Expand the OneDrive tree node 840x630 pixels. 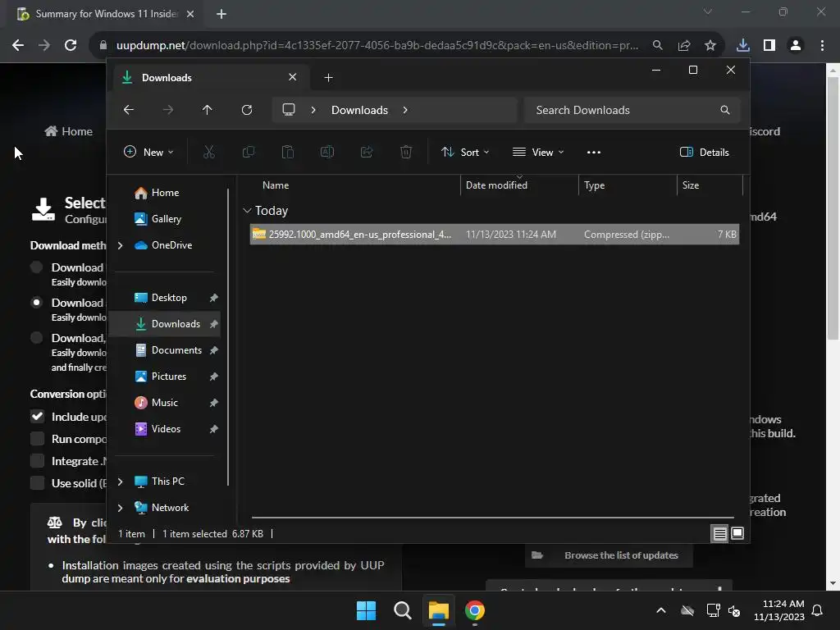120,245
